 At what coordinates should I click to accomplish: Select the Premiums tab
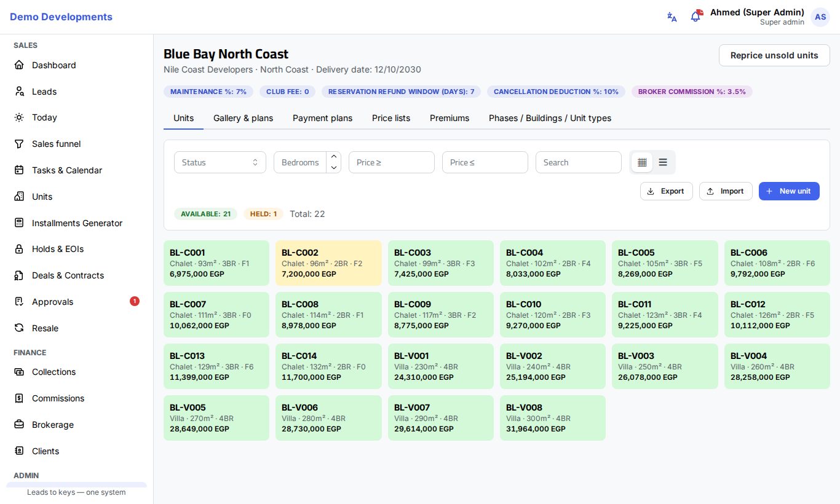[450, 118]
